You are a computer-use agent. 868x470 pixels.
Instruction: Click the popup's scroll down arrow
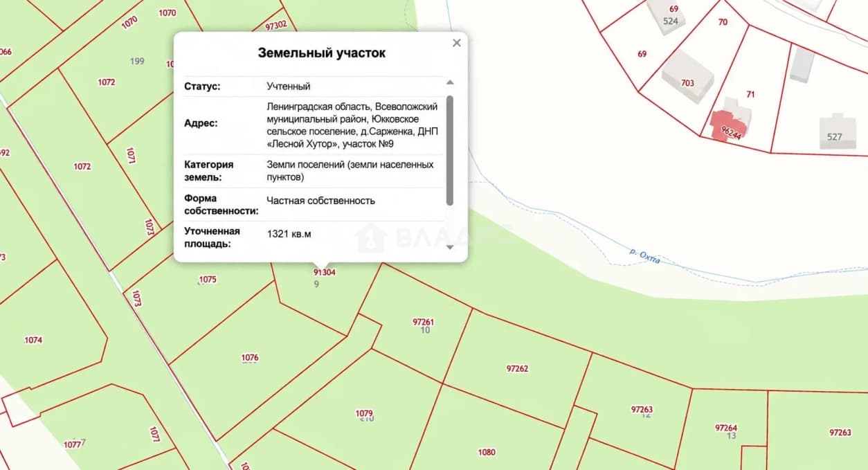pos(450,246)
